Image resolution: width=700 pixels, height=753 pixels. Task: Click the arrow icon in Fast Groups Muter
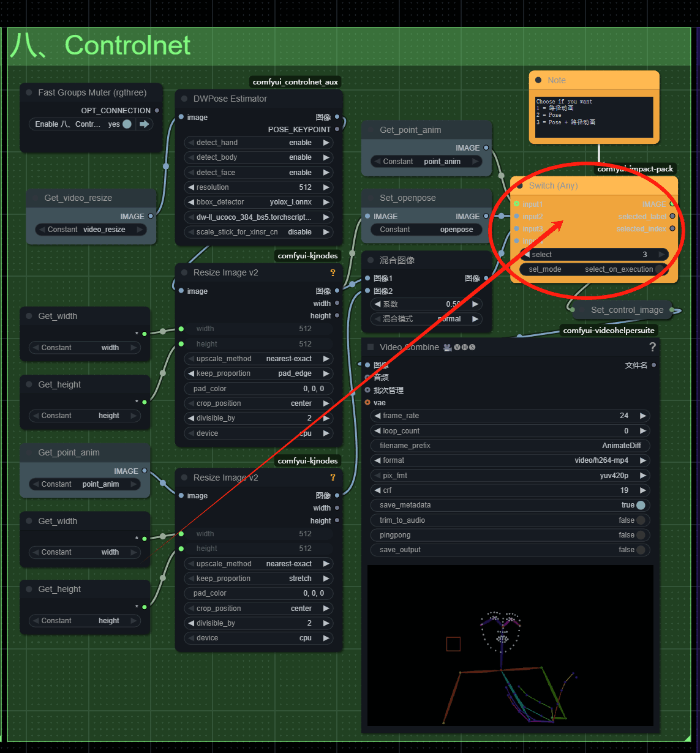tap(145, 124)
